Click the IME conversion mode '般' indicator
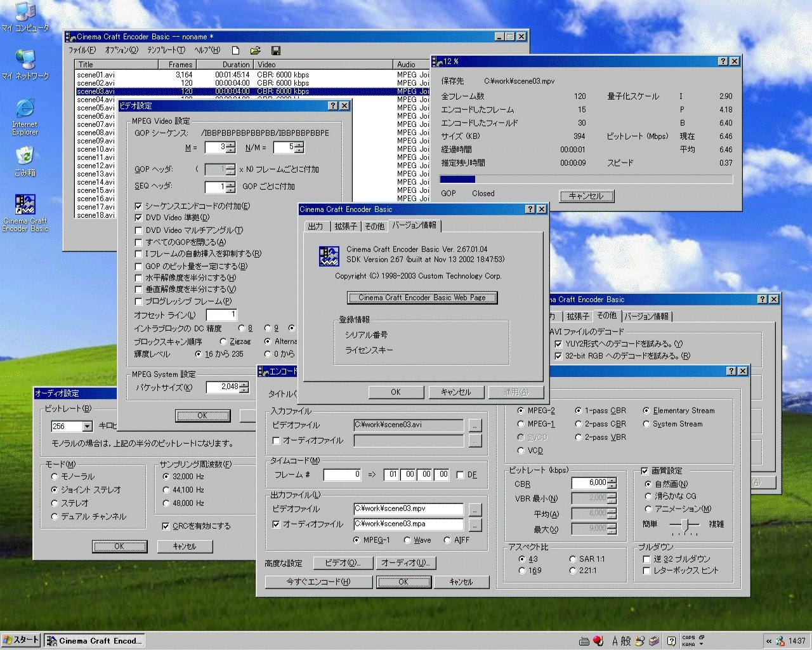 [x=626, y=640]
